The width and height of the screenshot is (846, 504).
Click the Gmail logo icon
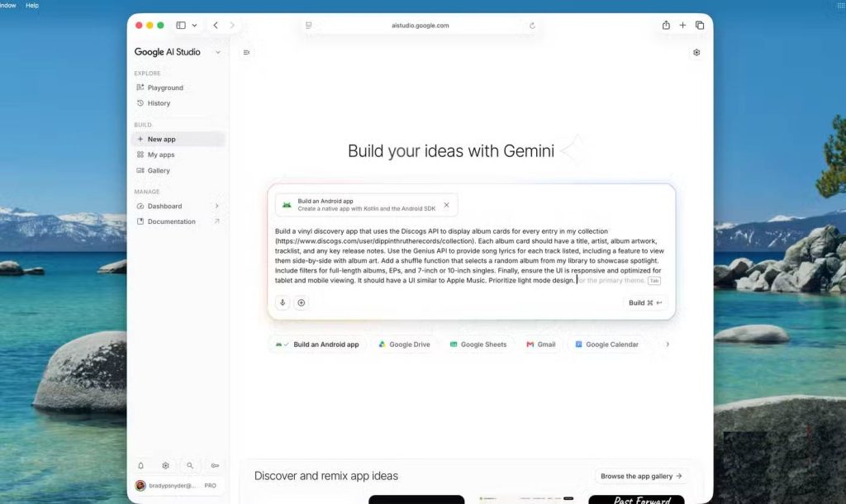[530, 345]
